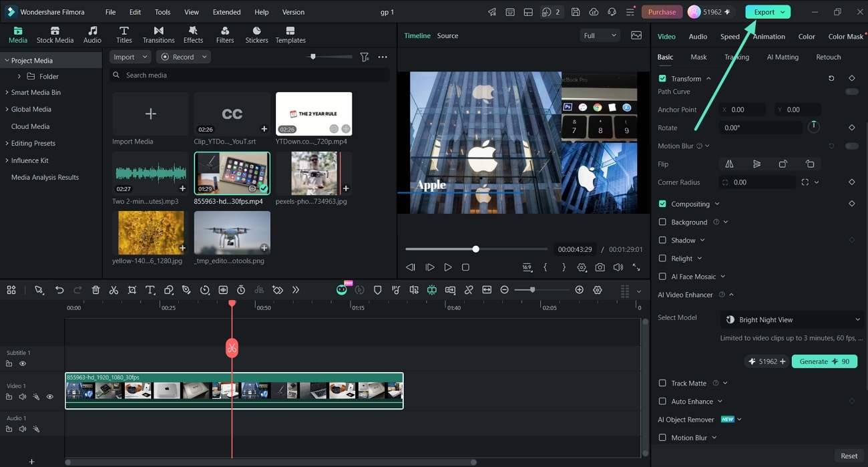
Task: Click the Reset button
Action: [849, 456]
